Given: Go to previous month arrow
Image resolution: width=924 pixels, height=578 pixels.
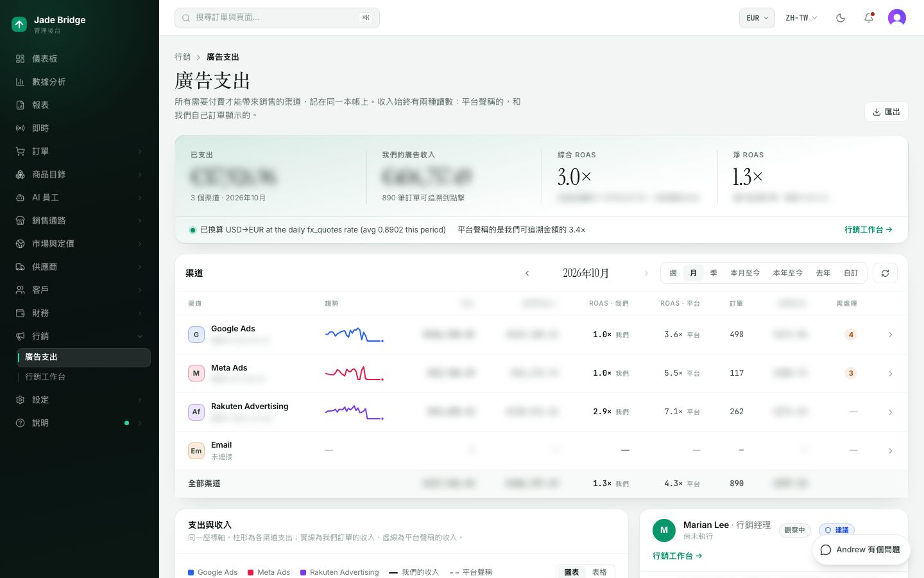Looking at the screenshot, I should click(527, 273).
